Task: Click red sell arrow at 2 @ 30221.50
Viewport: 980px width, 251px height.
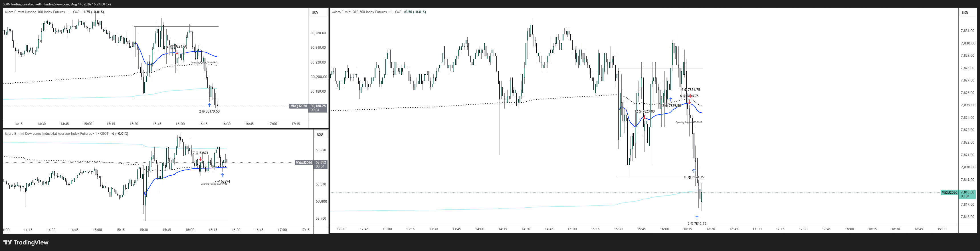Action: [177, 52]
